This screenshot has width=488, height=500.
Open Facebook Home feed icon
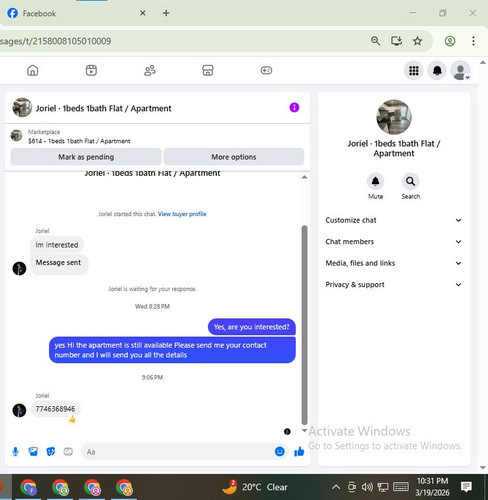coord(33,70)
